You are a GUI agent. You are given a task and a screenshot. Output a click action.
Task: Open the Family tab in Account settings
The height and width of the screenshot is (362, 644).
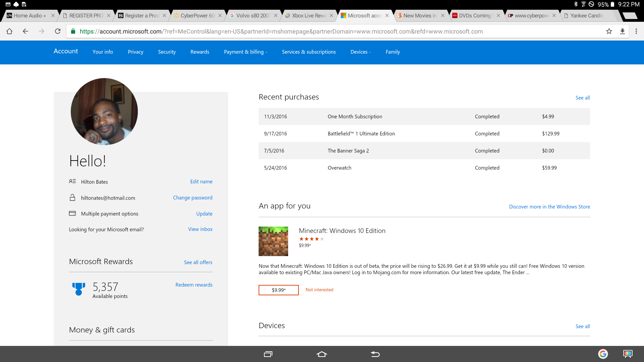(x=392, y=52)
